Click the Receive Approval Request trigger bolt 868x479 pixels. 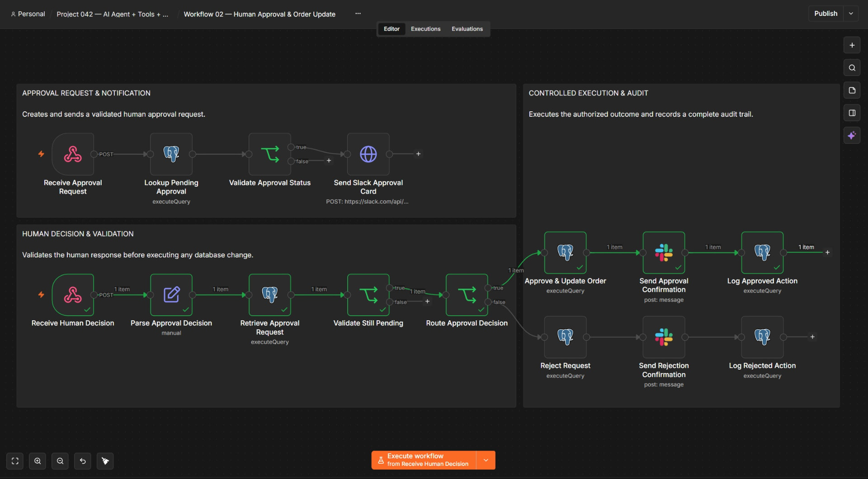(41, 154)
